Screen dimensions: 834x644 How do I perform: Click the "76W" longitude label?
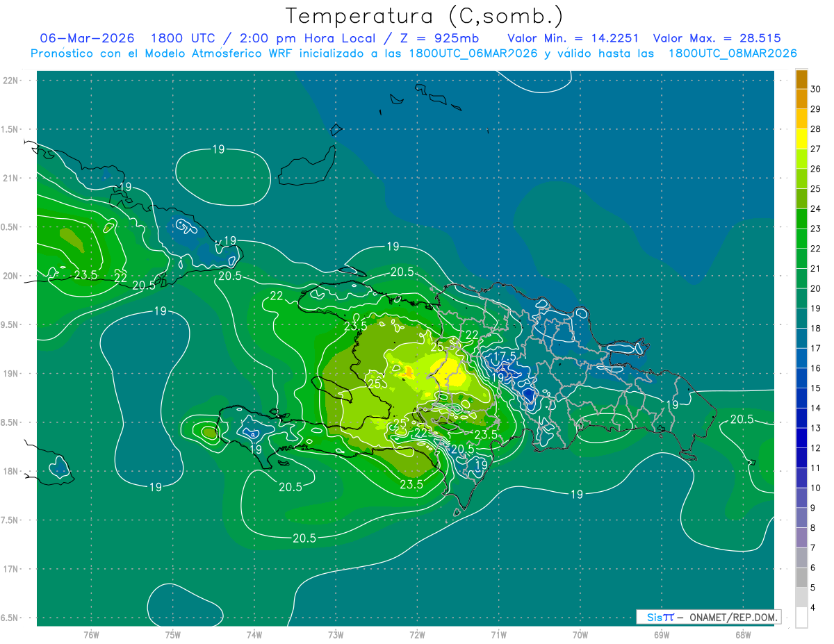pyautogui.click(x=91, y=635)
